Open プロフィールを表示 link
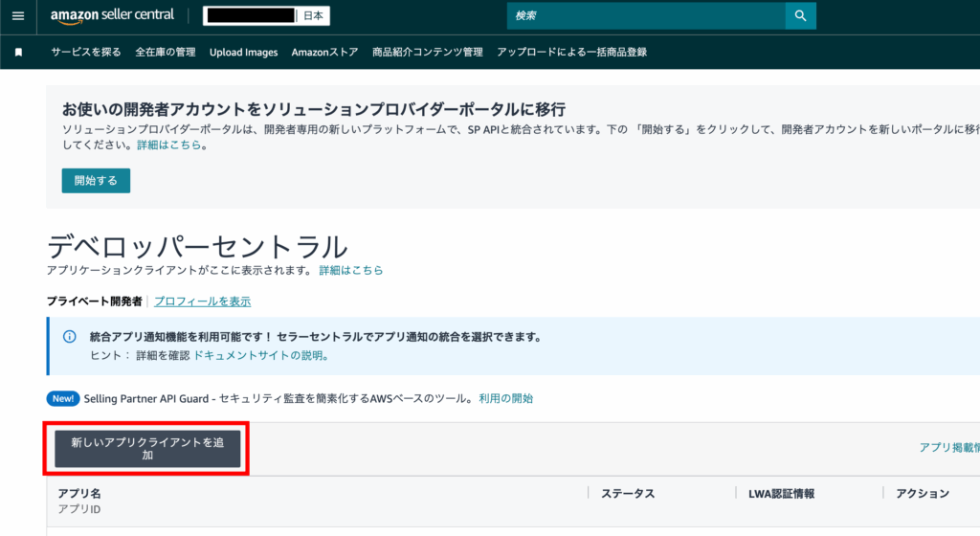The height and width of the screenshot is (536, 980). [x=202, y=301]
